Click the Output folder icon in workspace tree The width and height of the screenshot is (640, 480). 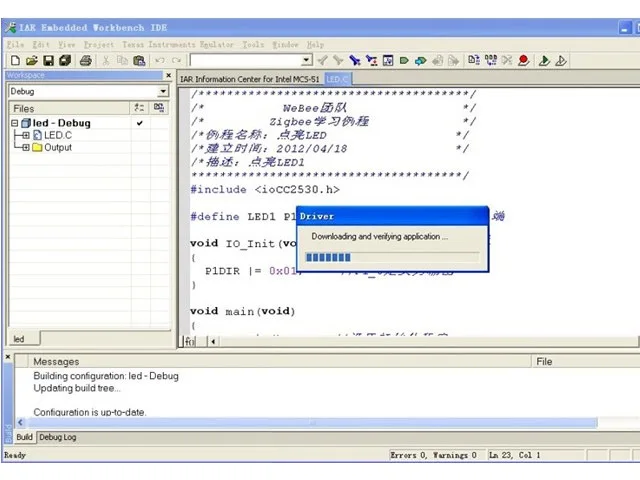tap(38, 147)
